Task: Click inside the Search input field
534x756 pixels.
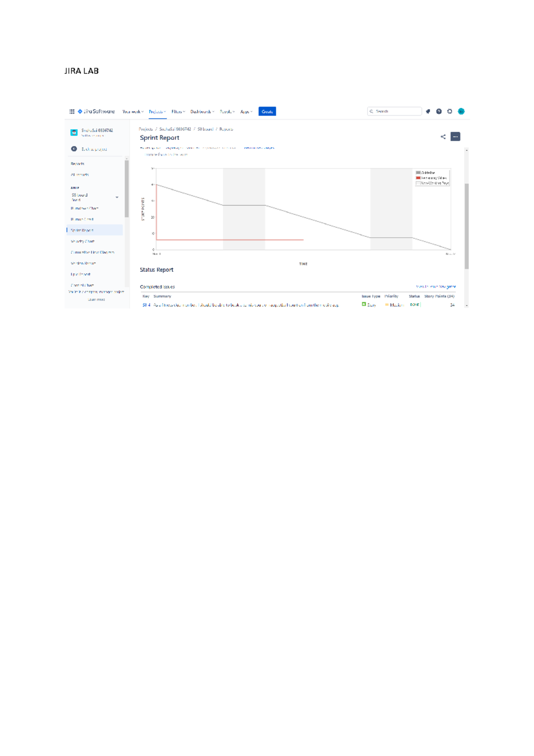Action: coord(397,111)
